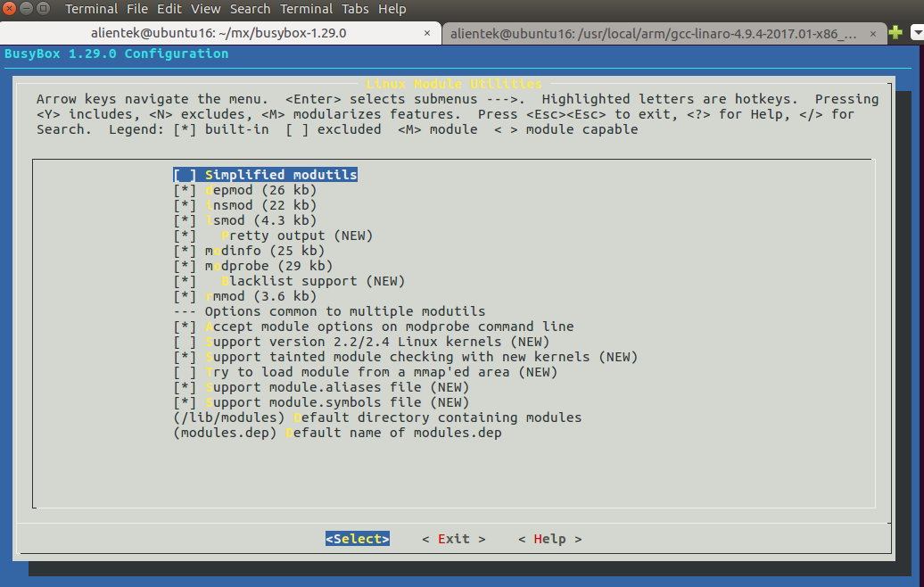Click the Linux Module Utilities title
Screen dimensions: 924x587
[453, 84]
